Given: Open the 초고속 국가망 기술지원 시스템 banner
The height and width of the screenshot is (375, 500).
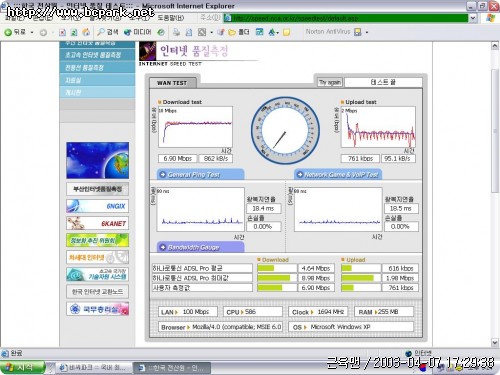Looking at the screenshot, I should (97, 274).
